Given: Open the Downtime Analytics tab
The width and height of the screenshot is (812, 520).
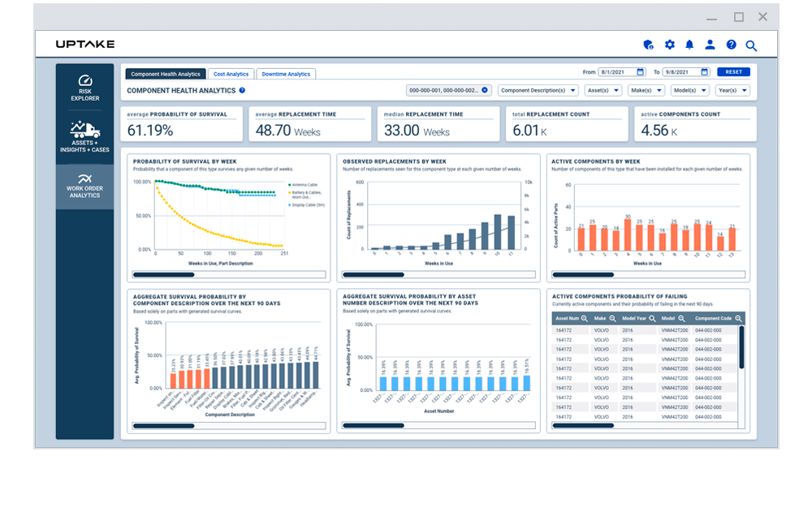Looking at the screenshot, I should tap(286, 73).
